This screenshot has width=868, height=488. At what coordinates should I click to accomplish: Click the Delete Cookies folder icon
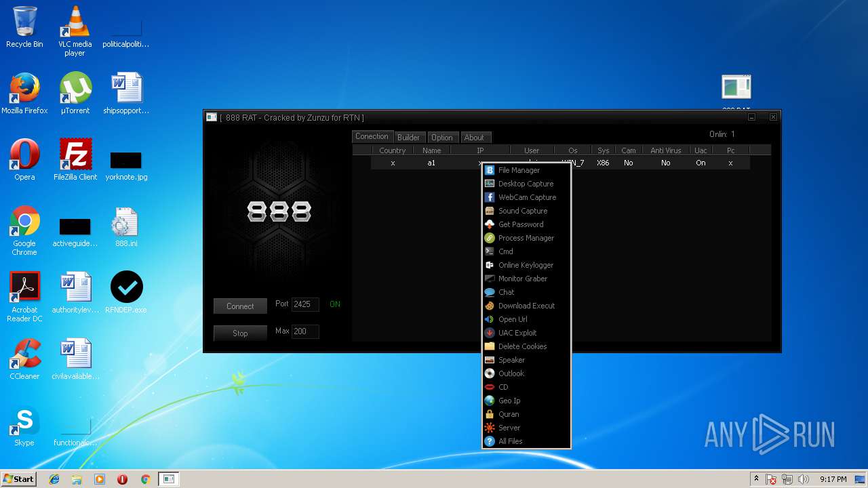(x=490, y=346)
